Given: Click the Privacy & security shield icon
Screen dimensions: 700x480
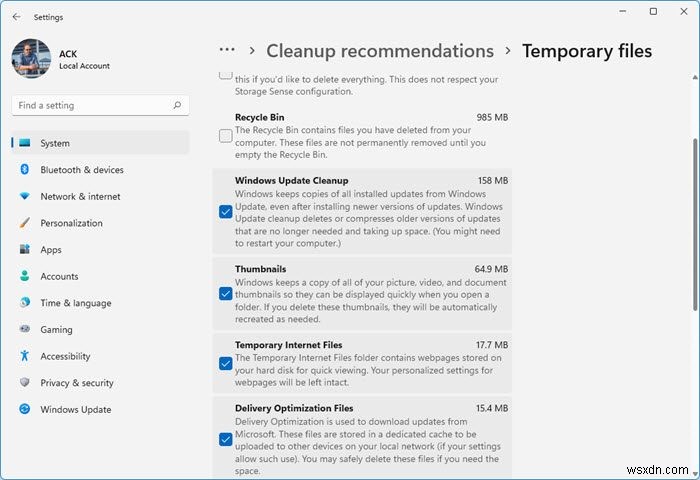Looking at the screenshot, I should (24, 383).
